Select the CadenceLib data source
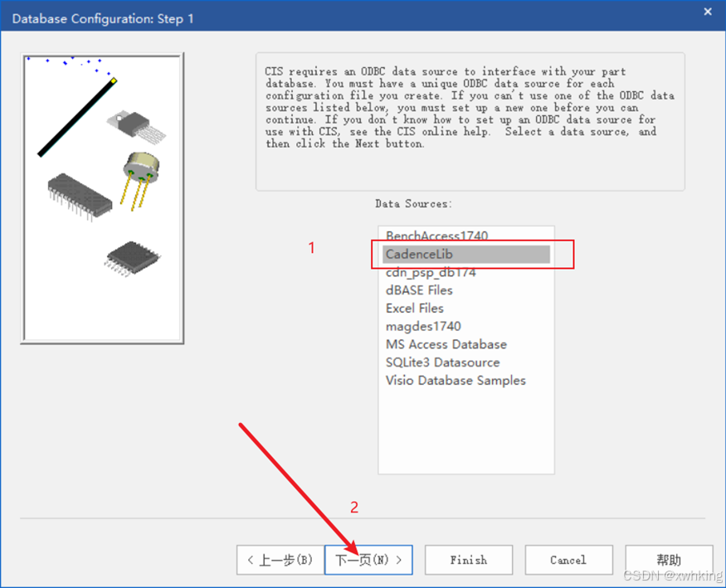The width and height of the screenshot is (726, 588). click(x=466, y=254)
